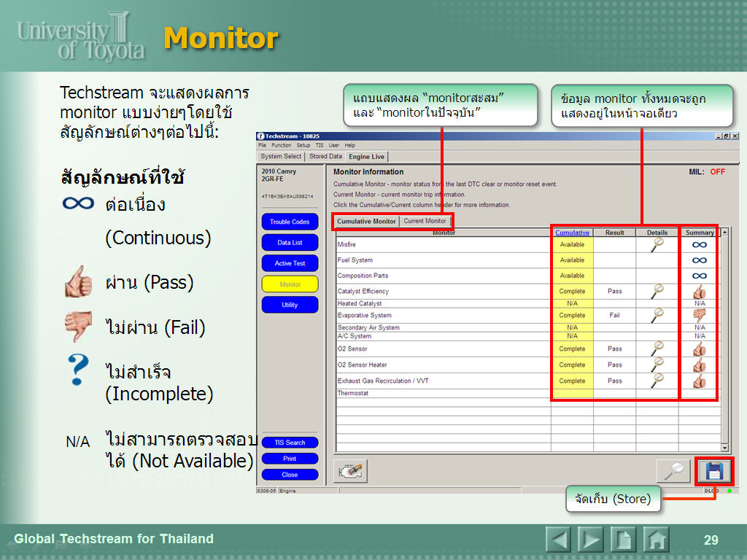Screen dimensions: 747x560
Task: Open the Data List button
Action: point(290,242)
